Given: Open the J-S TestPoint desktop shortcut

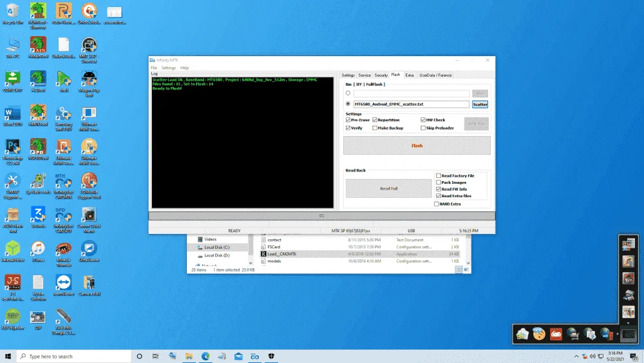Looking at the screenshot, I should [13, 288].
